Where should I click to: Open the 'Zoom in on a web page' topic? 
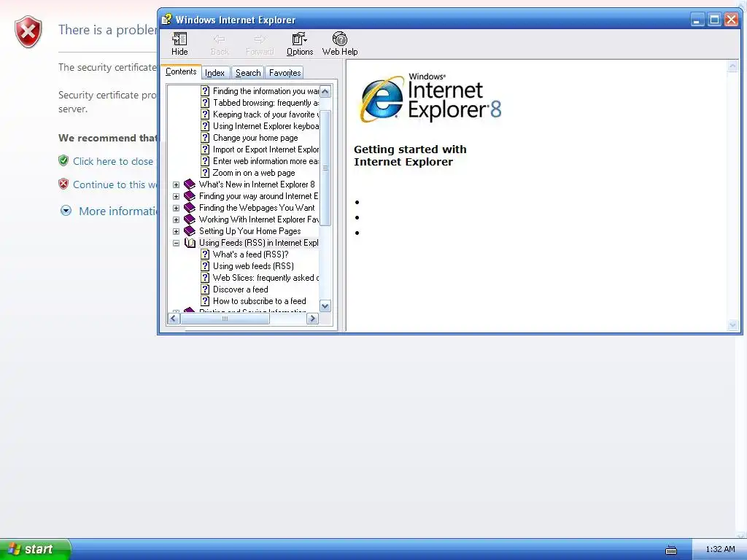(x=254, y=173)
